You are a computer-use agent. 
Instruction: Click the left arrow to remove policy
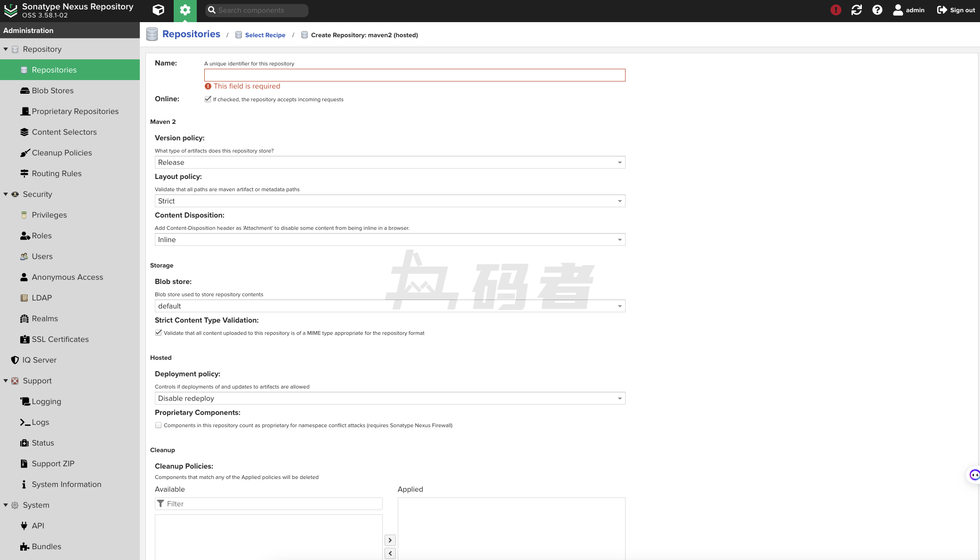(x=390, y=553)
